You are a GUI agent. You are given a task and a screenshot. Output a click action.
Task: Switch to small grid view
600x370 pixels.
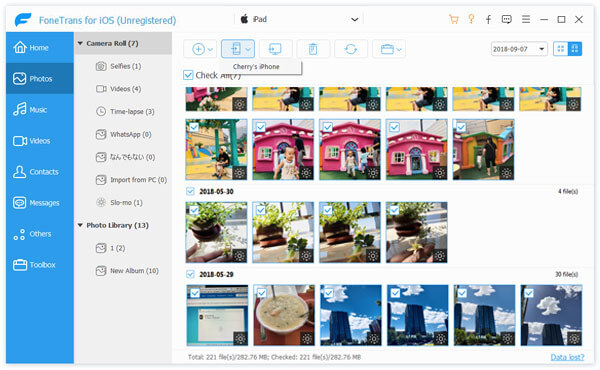(561, 49)
